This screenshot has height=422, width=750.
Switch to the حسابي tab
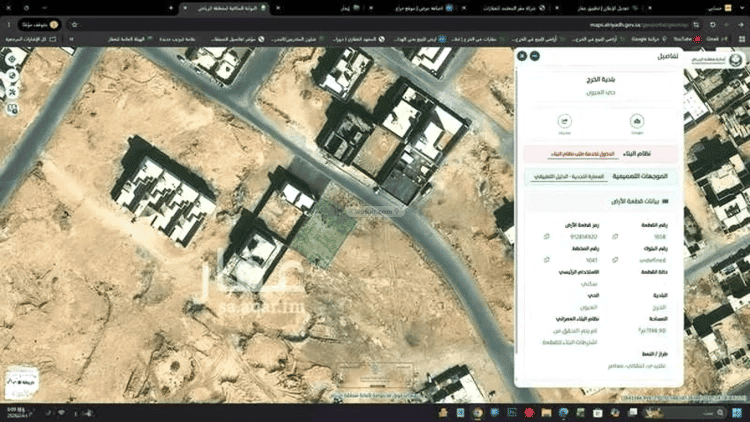[x=720, y=8]
